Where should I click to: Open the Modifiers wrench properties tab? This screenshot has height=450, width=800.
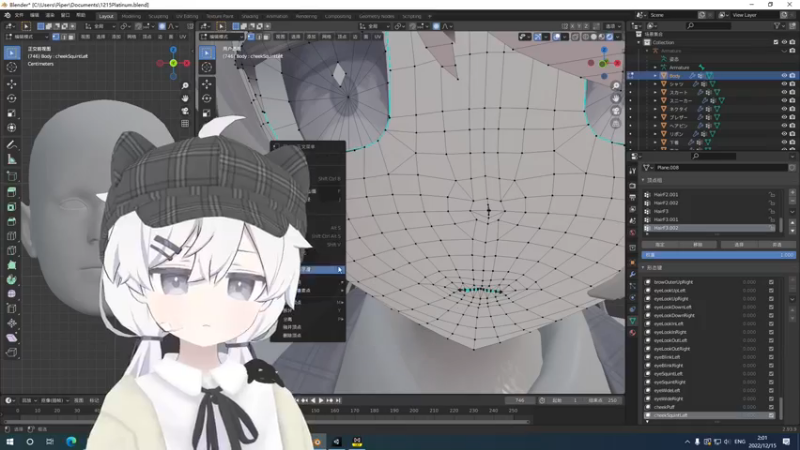click(633, 274)
